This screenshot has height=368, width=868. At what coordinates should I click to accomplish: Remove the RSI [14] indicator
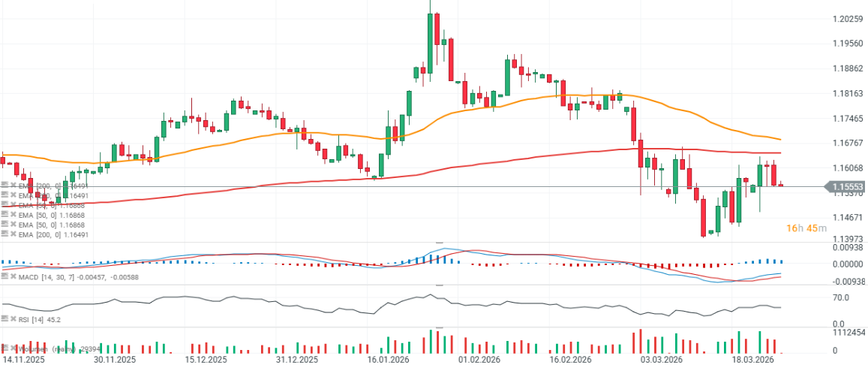pos(13,319)
